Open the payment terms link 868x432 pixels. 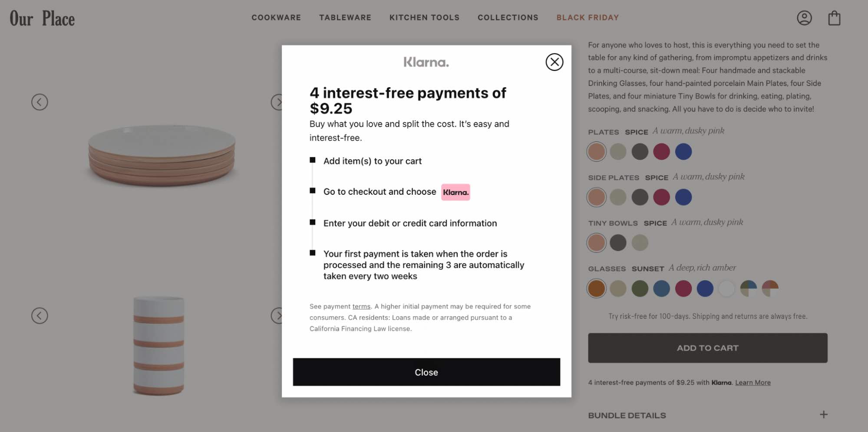pos(361,306)
